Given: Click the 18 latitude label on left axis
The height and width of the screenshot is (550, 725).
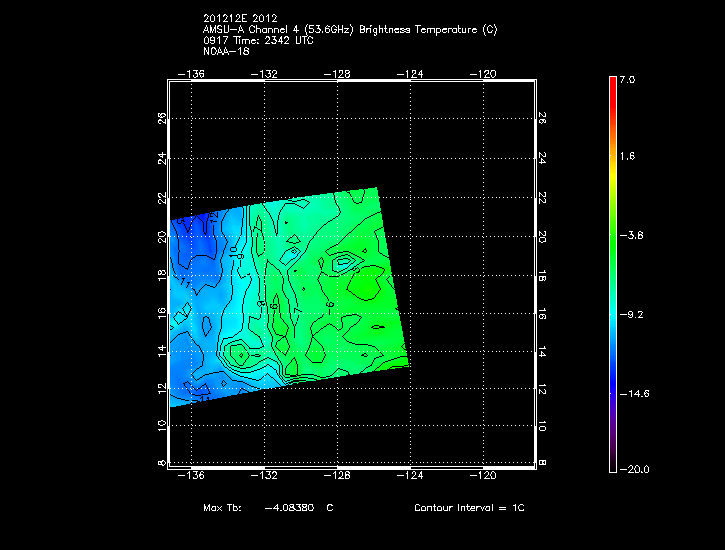Looking at the screenshot, I should point(162,276).
